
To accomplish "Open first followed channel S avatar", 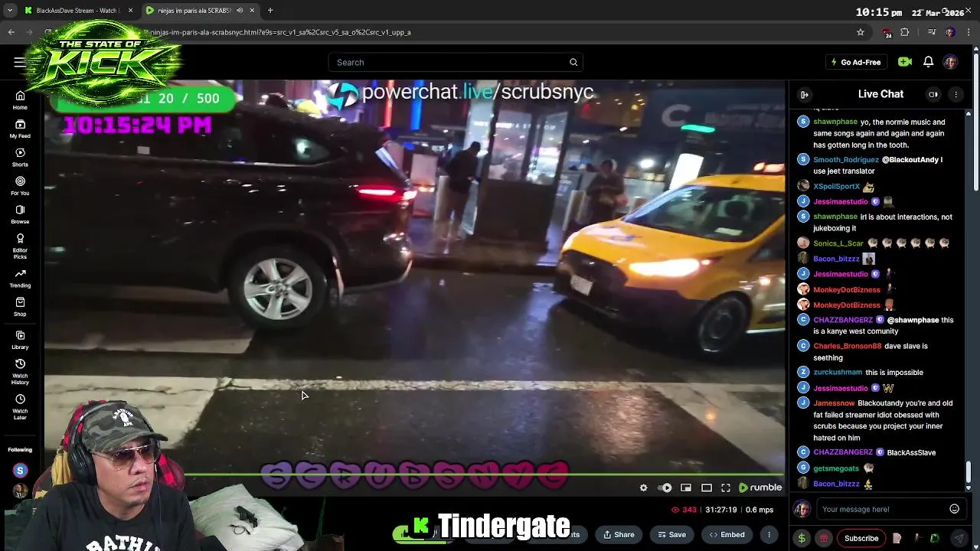I will point(20,471).
